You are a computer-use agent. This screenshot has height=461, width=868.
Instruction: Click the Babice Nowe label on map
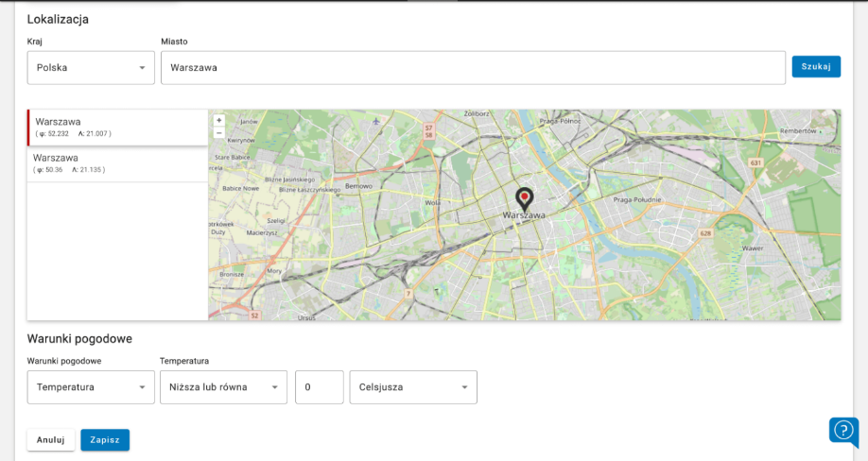click(241, 189)
